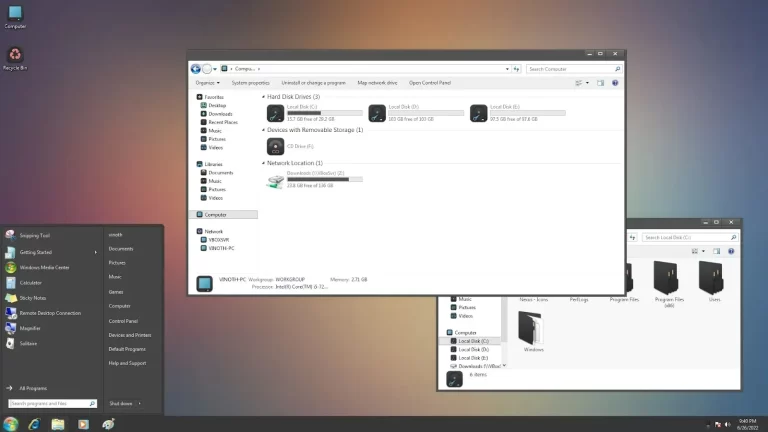
Task: Click the Local Disk (C:) usage bar
Action: coord(325,113)
